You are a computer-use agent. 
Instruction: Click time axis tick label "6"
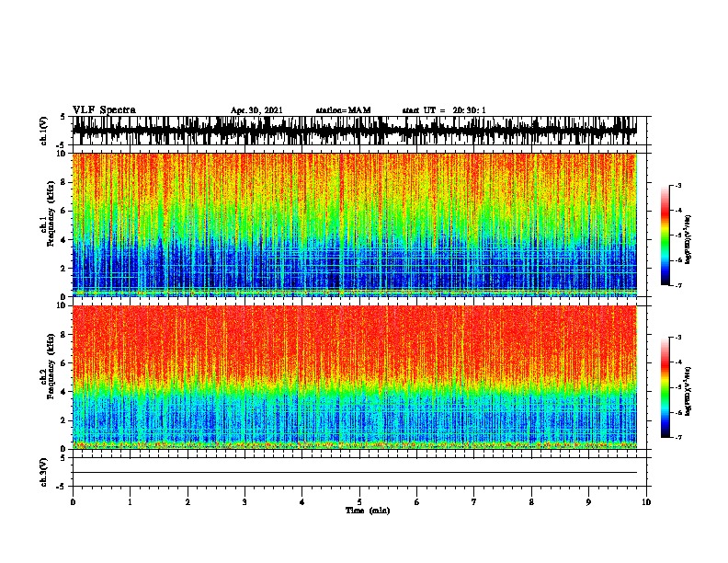click(x=417, y=502)
